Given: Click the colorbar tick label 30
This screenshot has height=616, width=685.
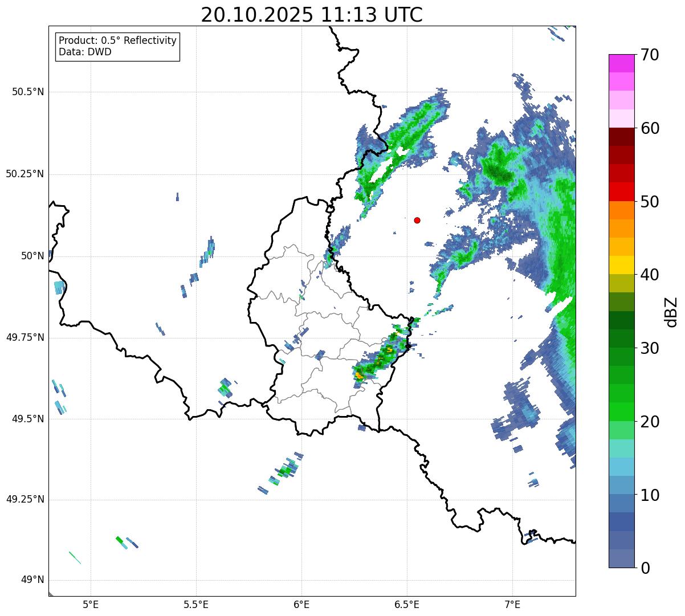Looking at the screenshot, I should (650, 348).
